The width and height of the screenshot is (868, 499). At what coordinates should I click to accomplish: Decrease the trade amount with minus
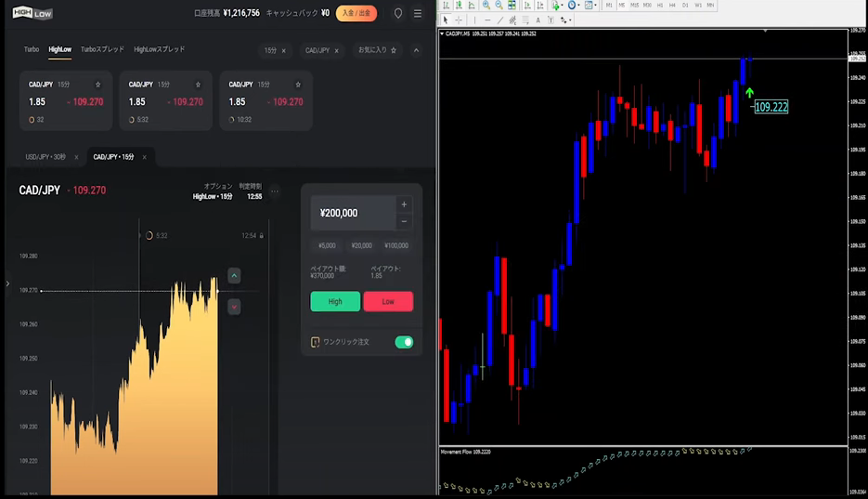click(404, 221)
